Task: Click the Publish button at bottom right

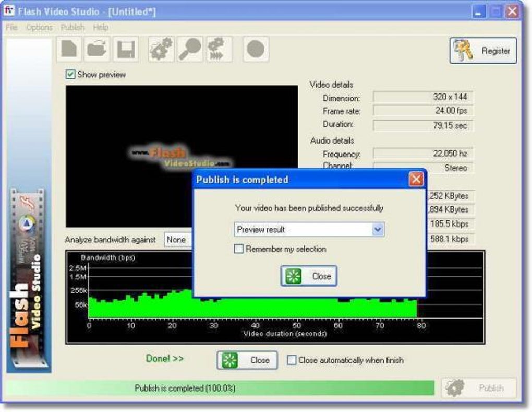Action: [x=479, y=387]
